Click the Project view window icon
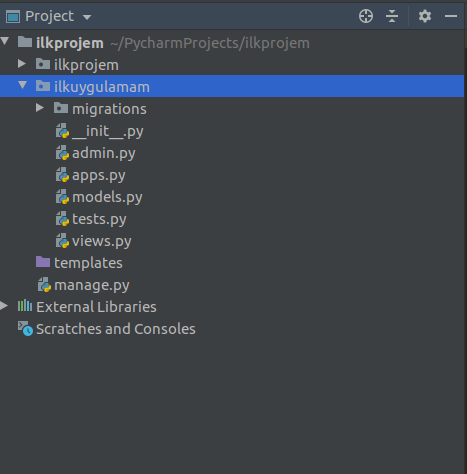This screenshot has height=474, width=467. tap(13, 16)
